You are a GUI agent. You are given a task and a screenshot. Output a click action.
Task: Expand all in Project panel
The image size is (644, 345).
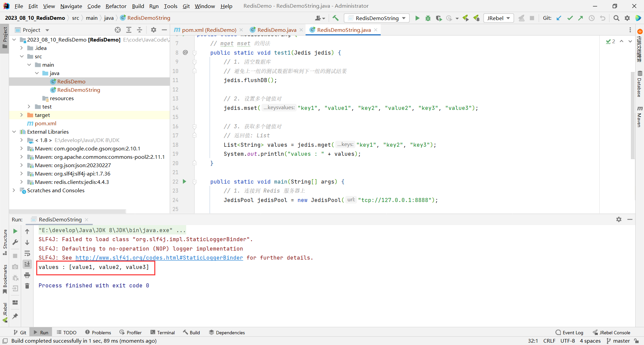pyautogui.click(x=129, y=30)
